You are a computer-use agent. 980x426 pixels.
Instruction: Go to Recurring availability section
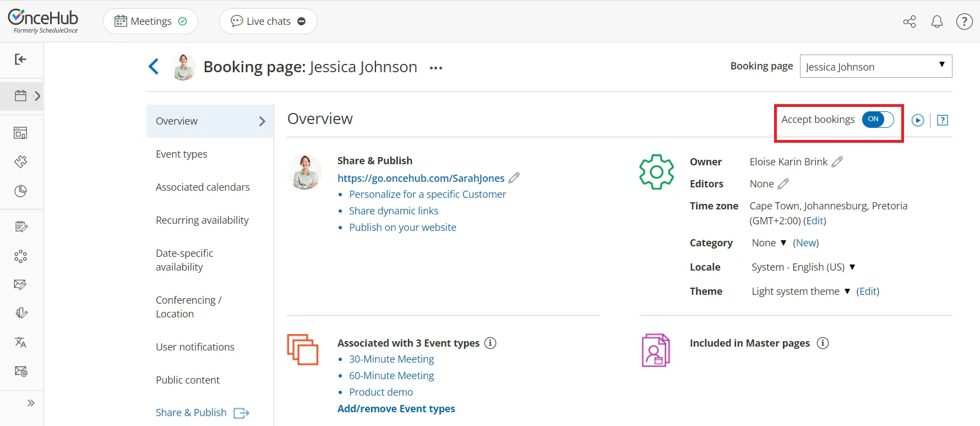(x=202, y=220)
